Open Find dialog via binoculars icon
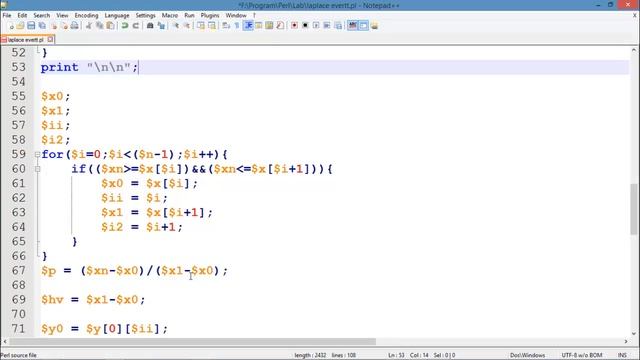Screen dimensions: 640x360 (x=150, y=26)
